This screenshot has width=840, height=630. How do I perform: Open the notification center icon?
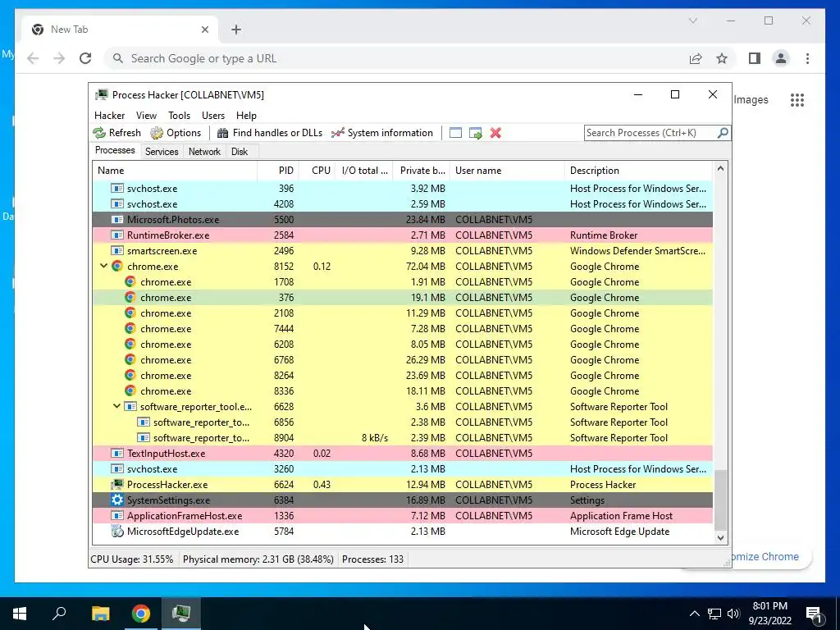click(x=815, y=614)
